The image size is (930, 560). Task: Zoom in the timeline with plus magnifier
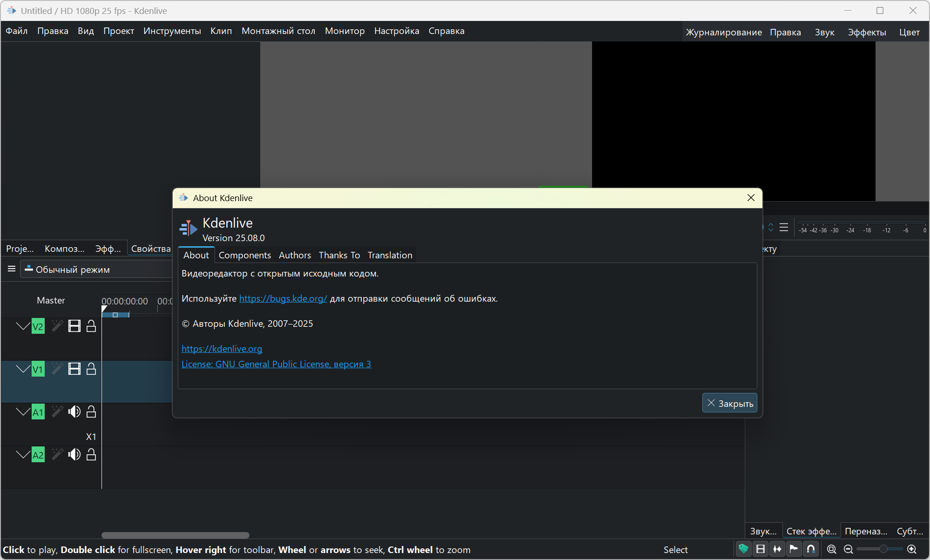(x=912, y=549)
